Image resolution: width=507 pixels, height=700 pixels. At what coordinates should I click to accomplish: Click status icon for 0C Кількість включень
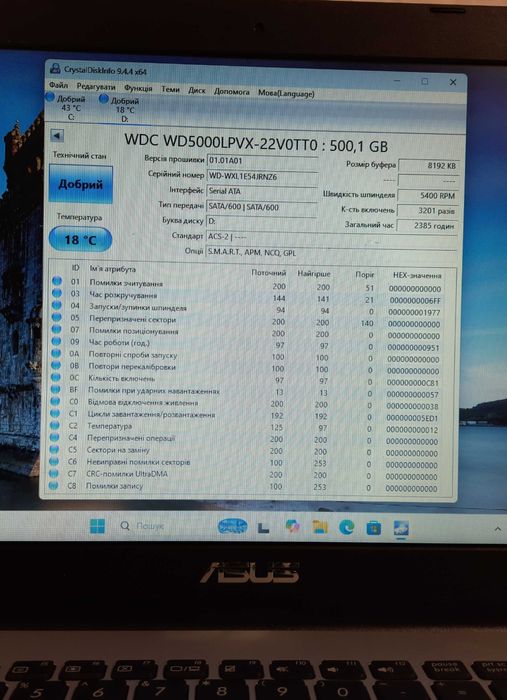[55, 377]
